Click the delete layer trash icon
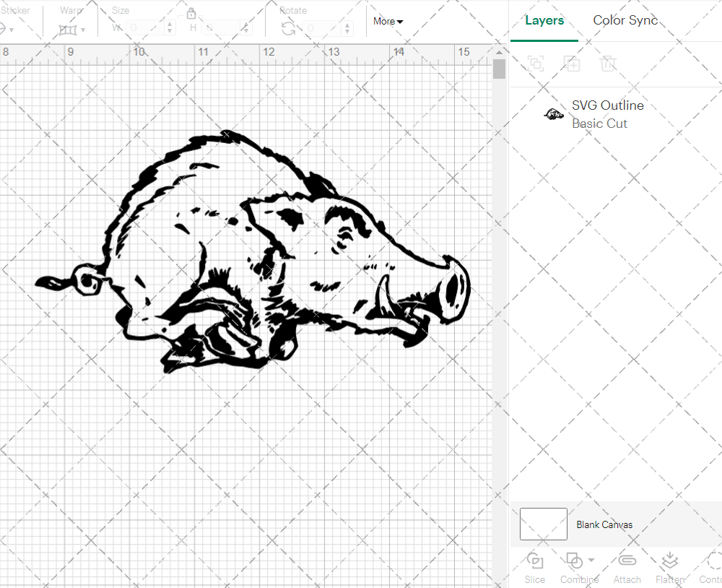The width and height of the screenshot is (722, 588). pos(609,64)
